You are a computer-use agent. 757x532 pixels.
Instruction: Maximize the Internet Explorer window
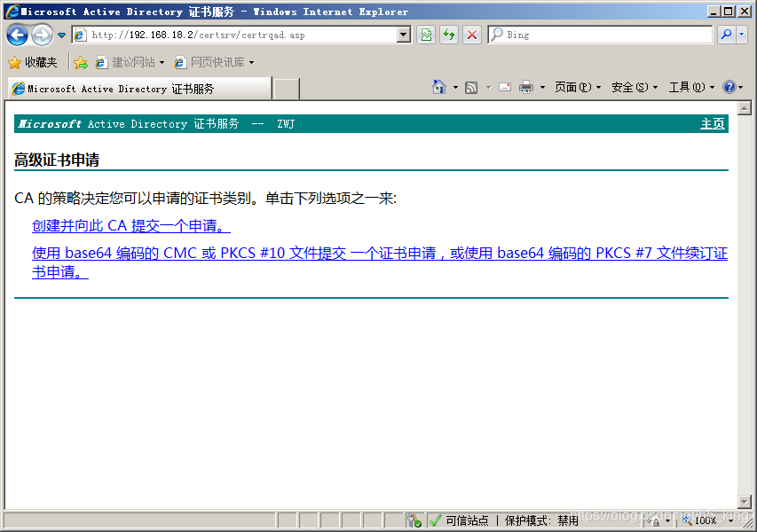tap(729, 12)
